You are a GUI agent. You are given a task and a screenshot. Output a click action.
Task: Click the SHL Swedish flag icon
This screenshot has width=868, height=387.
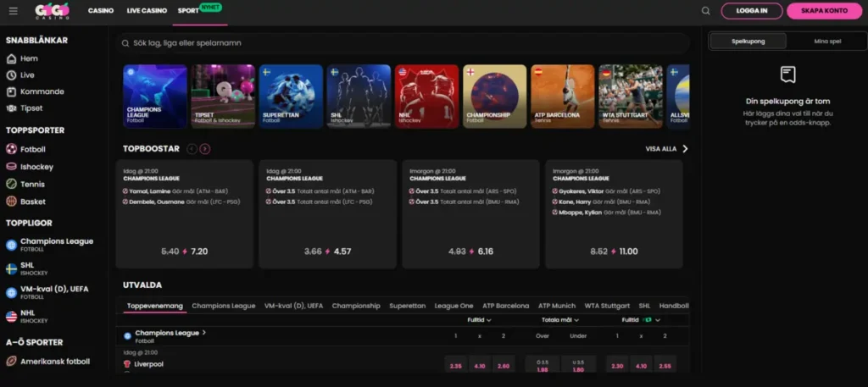[x=11, y=268]
